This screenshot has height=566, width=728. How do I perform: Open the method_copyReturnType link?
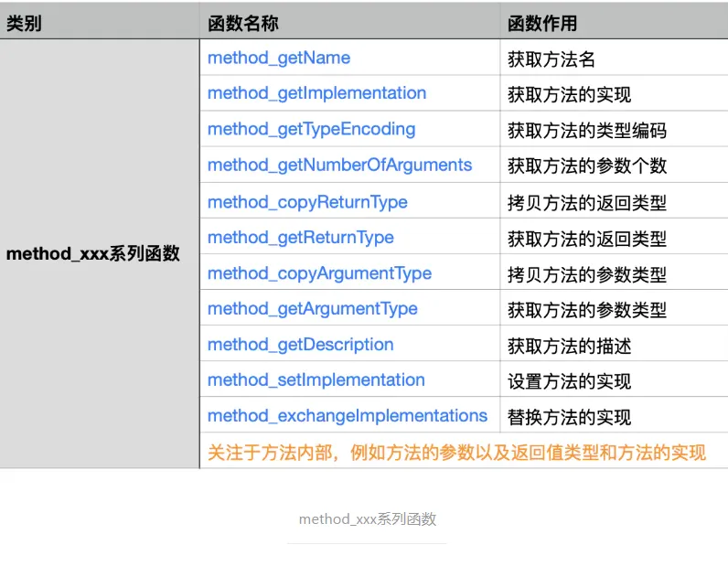[x=307, y=202]
